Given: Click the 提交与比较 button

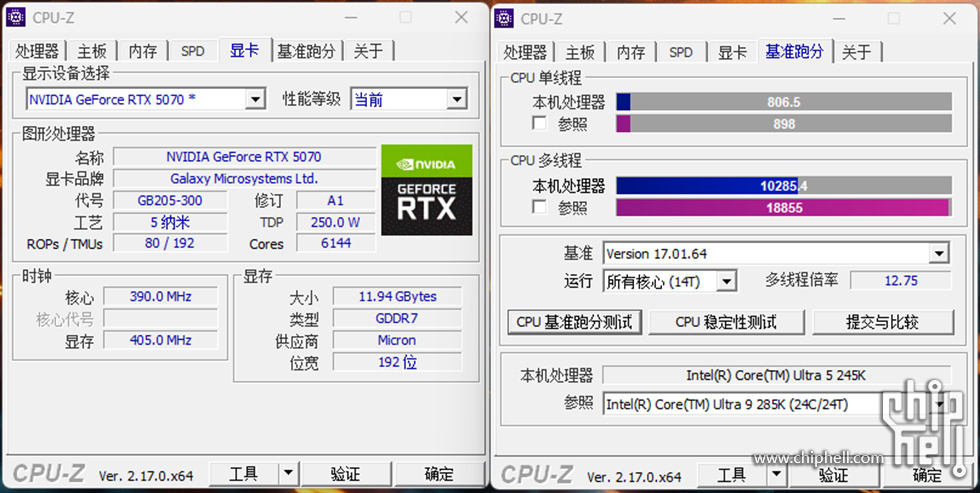Looking at the screenshot, I should (x=882, y=322).
